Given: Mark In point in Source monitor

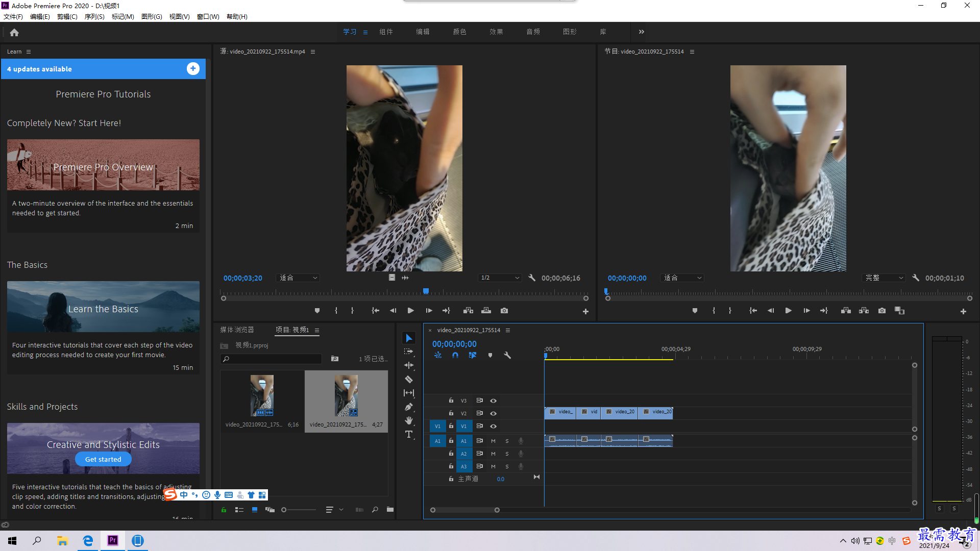Looking at the screenshot, I should (x=336, y=311).
